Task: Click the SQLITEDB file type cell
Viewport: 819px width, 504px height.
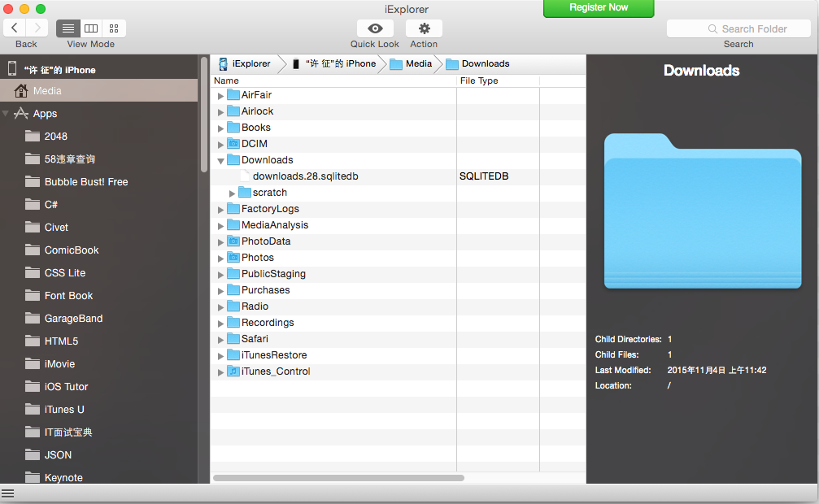Action: coord(484,176)
